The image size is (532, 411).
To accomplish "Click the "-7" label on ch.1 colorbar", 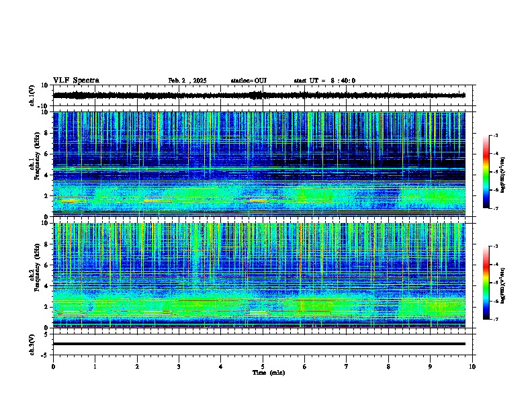I will tap(496, 208).
